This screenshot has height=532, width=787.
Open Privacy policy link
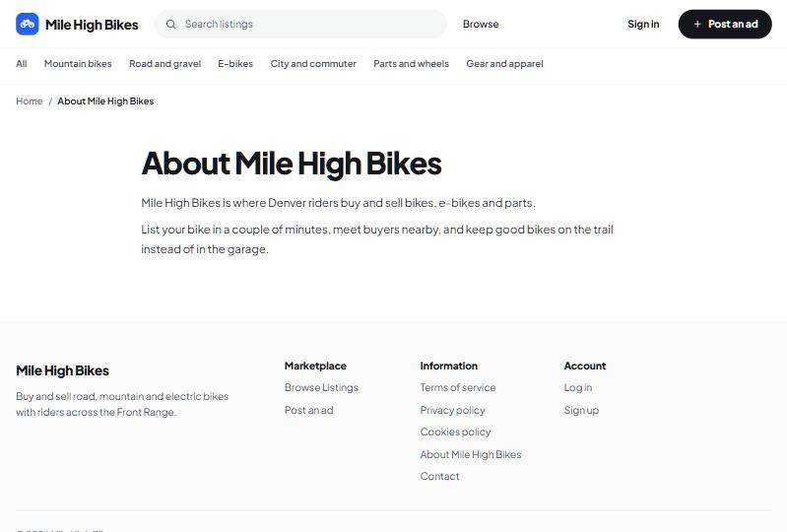point(452,410)
